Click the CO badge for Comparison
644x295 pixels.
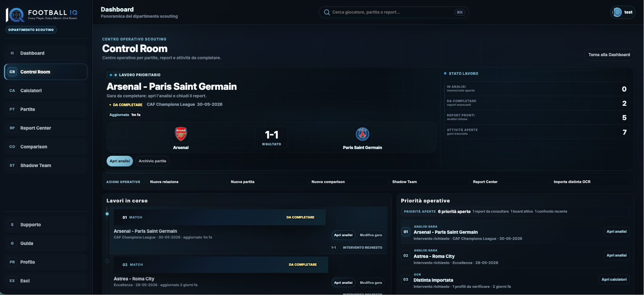pos(12,147)
